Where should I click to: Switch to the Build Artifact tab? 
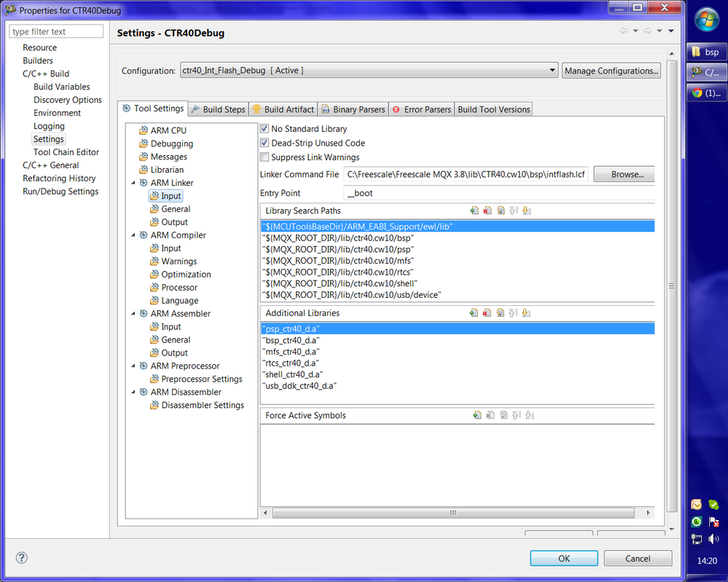[x=283, y=109]
